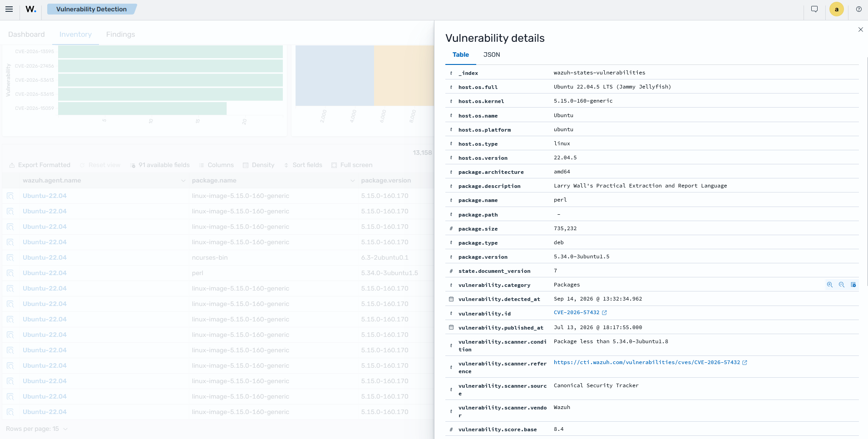Expand package.name column header menu

(x=352, y=181)
